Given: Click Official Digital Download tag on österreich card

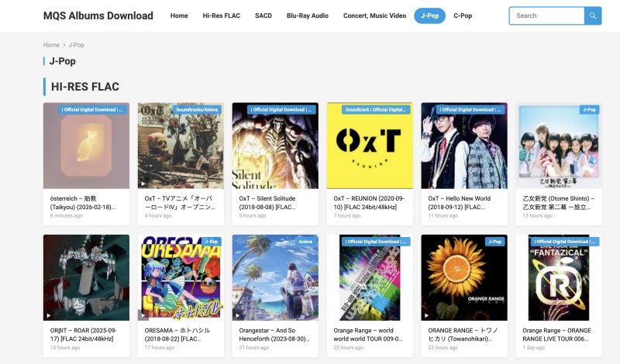Looking at the screenshot, I should (92, 110).
